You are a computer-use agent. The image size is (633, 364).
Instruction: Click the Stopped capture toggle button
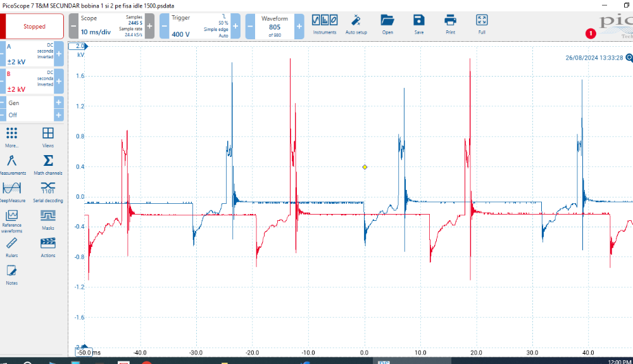pos(34,27)
